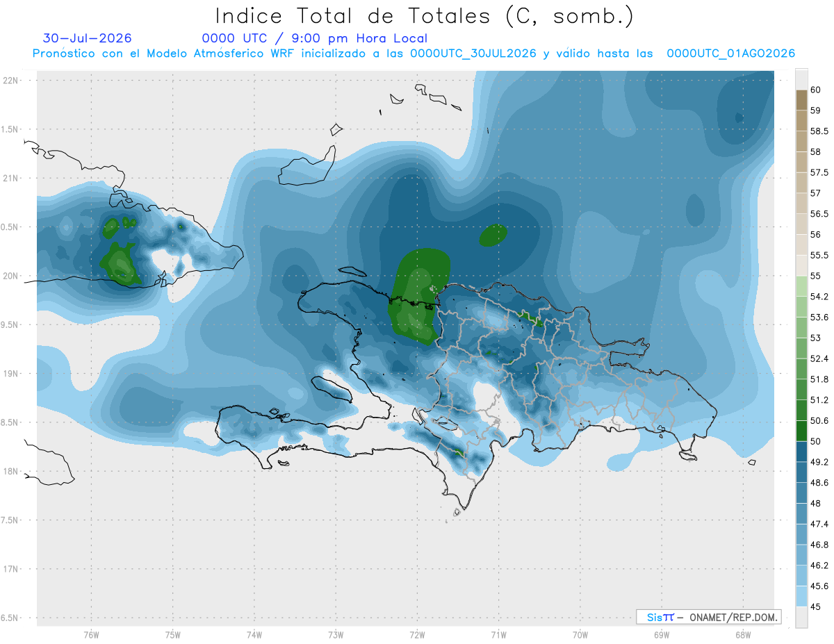
Task: Click the "53" value on the color scale
Action: pos(816,338)
